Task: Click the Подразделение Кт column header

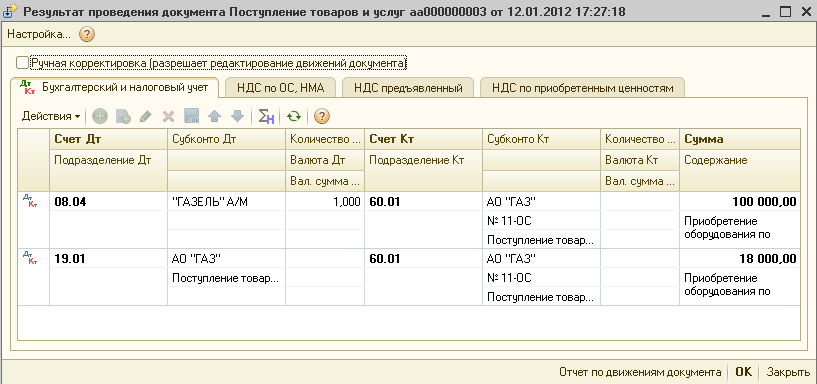Action: pyautogui.click(x=423, y=170)
